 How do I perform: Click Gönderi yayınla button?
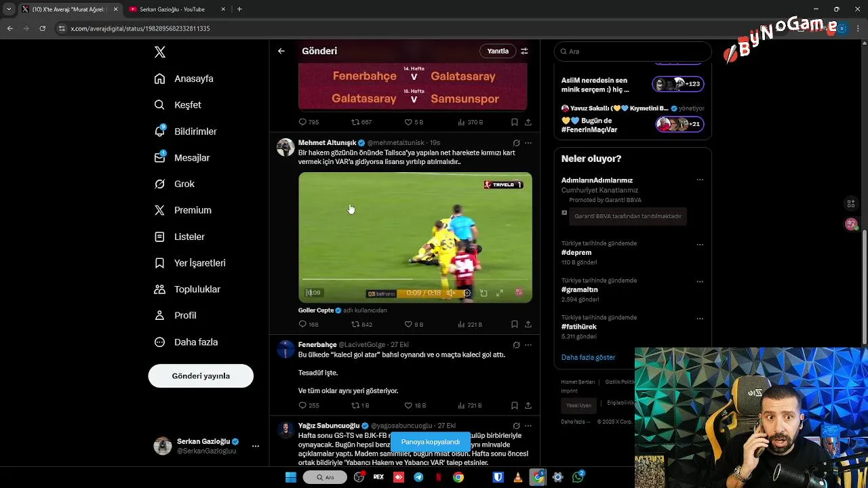tap(201, 375)
